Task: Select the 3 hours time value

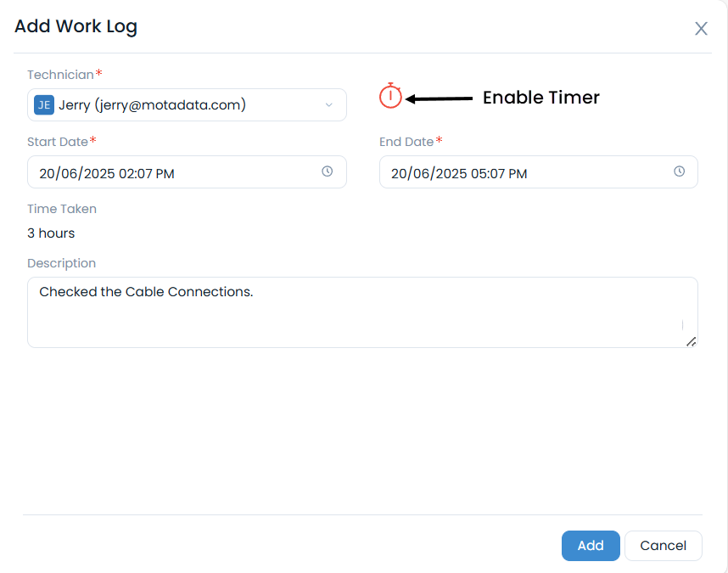Action: coord(51,233)
